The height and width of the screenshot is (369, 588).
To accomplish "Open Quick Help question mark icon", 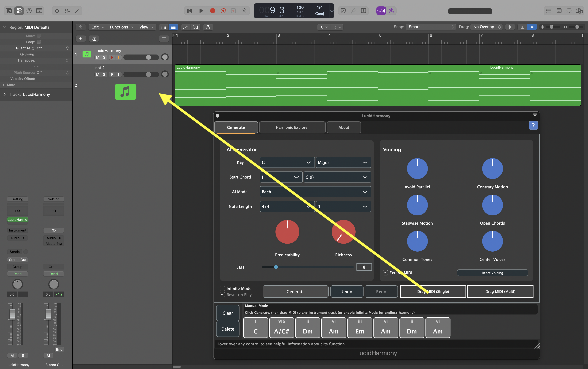I will [29, 11].
